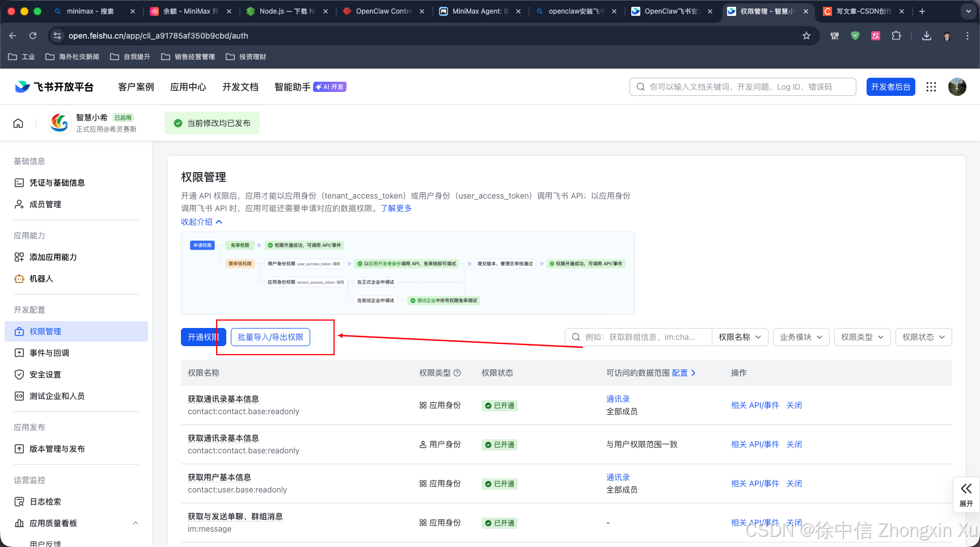This screenshot has height=547, width=980.
Task: Open the browser extensions puzzle icon
Action: [x=896, y=36]
